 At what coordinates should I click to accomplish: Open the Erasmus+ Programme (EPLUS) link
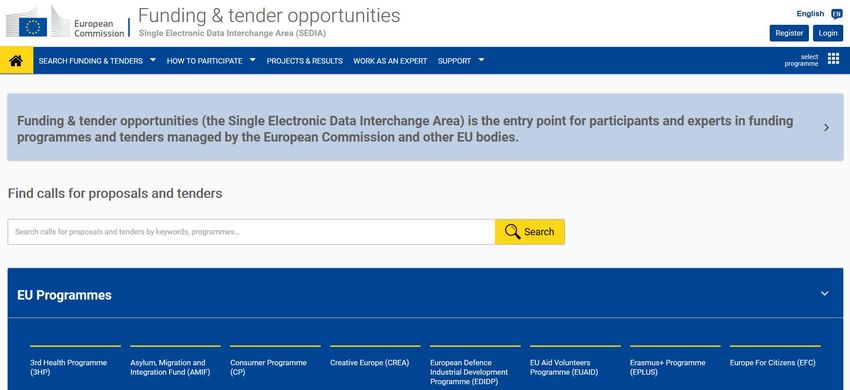pos(668,367)
